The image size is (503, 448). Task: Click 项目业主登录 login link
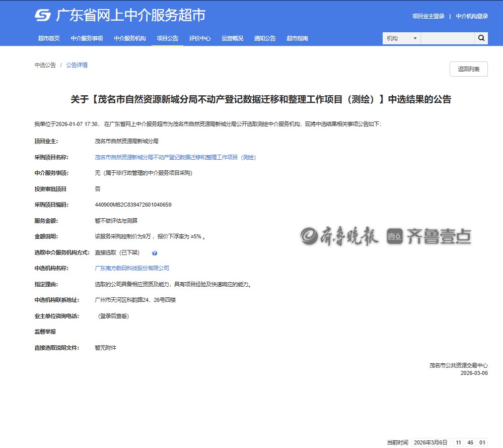tap(428, 16)
